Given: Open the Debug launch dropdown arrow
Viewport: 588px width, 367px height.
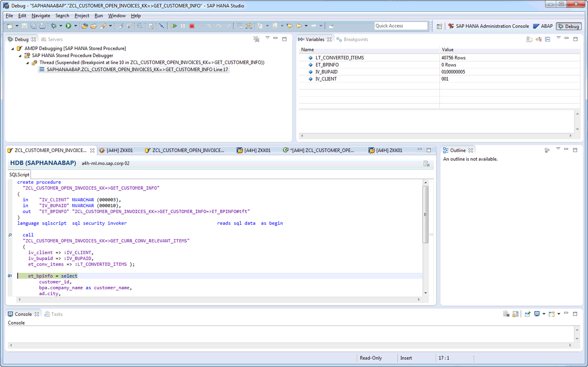Looking at the screenshot, I should [61, 26].
